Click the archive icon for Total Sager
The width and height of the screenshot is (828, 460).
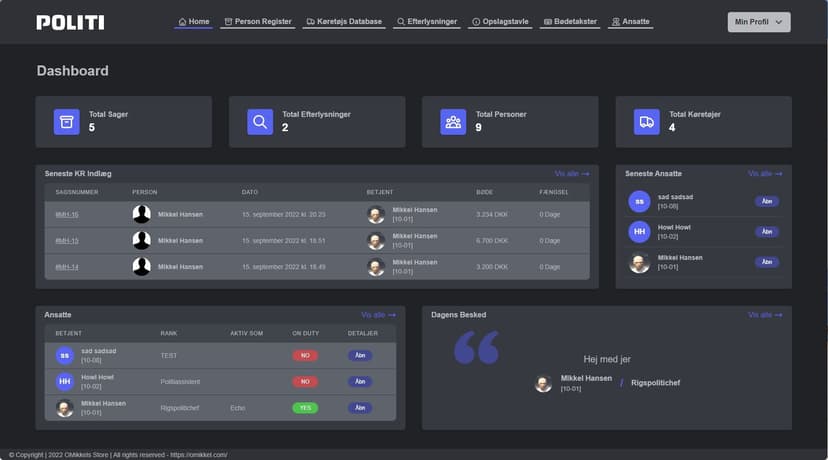(66, 122)
